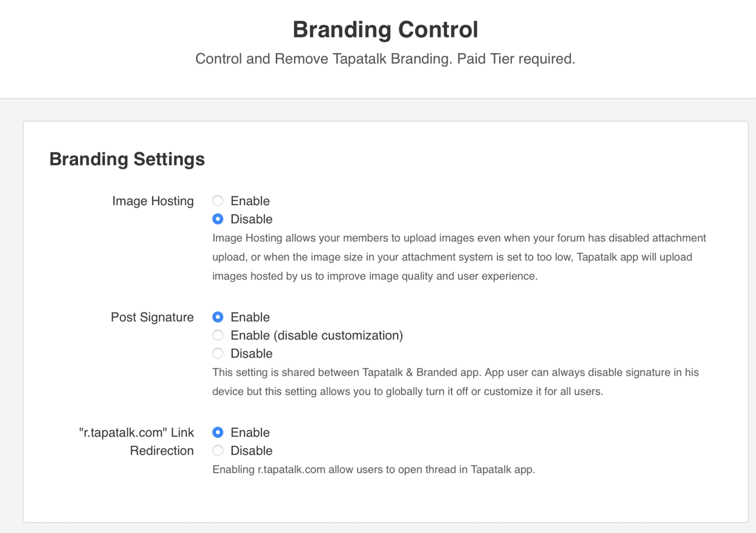Click the Post Signature explanation paragraph
The width and height of the screenshot is (756, 533).
[x=456, y=382]
